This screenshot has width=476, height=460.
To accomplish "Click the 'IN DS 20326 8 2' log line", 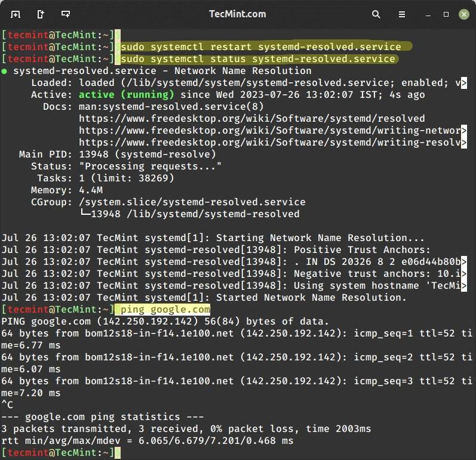I will 231,261.
